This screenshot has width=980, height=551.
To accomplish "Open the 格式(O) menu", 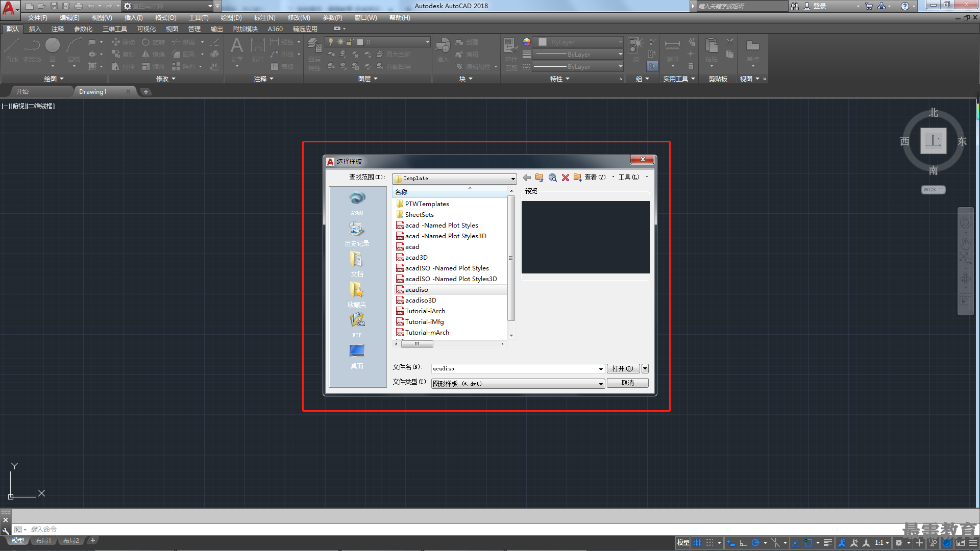I will (165, 18).
